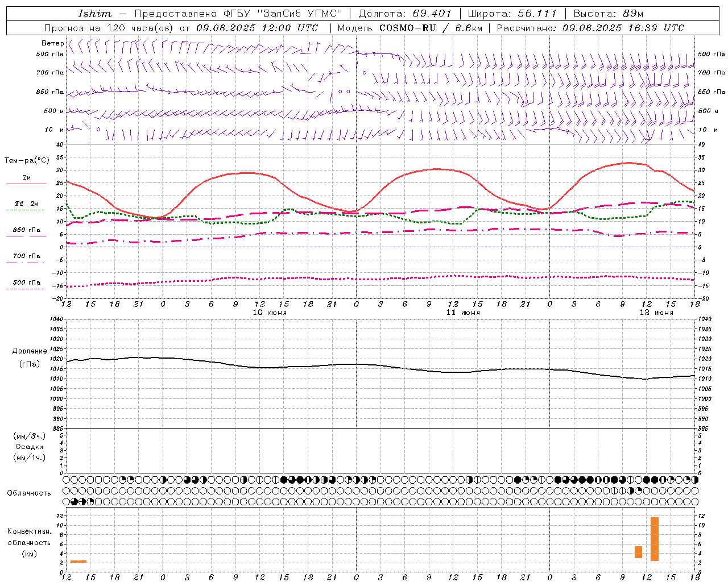Click the "Осадки" precipitation label
Image resolution: width=728 pixels, height=582 pixels.
pyautogui.click(x=30, y=447)
